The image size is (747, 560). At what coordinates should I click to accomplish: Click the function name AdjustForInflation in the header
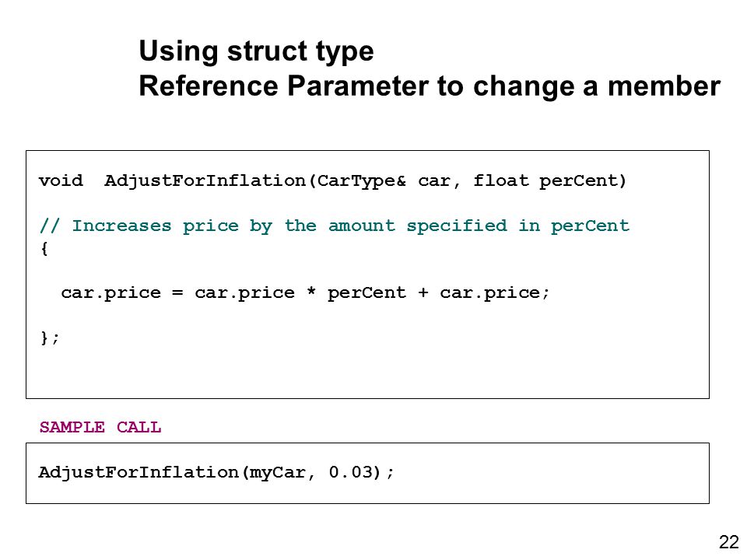(x=205, y=180)
